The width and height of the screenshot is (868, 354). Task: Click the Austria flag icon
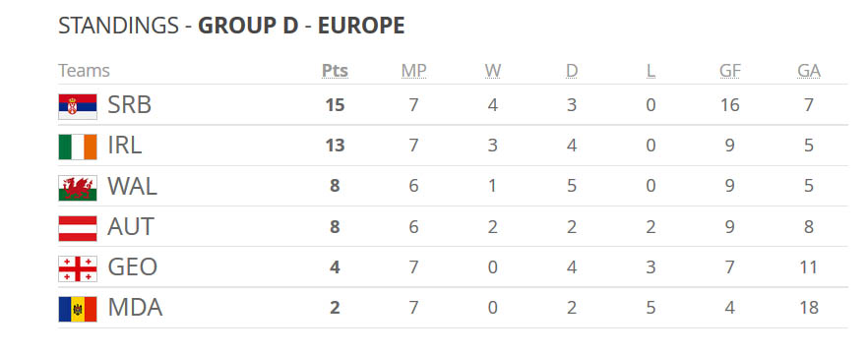coord(78,228)
